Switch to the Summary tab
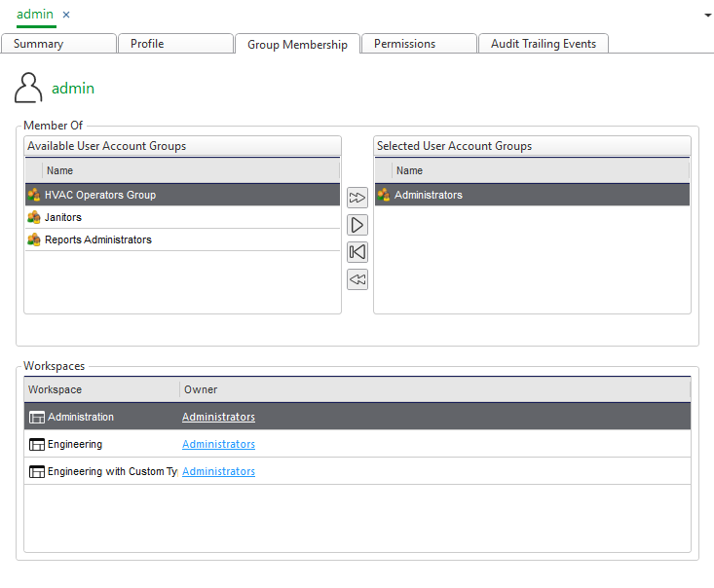The width and height of the screenshot is (714, 588). tap(58, 44)
